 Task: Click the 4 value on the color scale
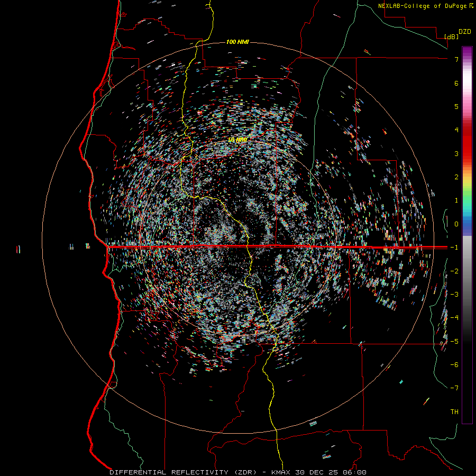pyautogui.click(x=456, y=130)
